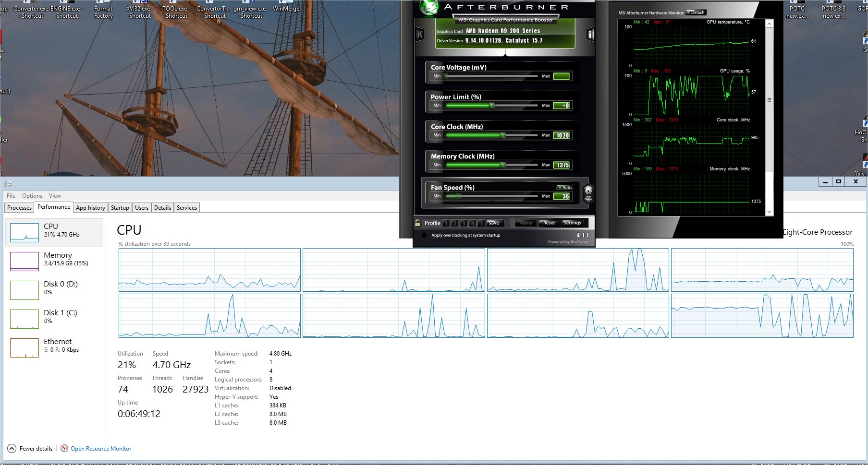Click the Apply button in Afterburner
The height and width of the screenshot is (465, 868).
526,223
